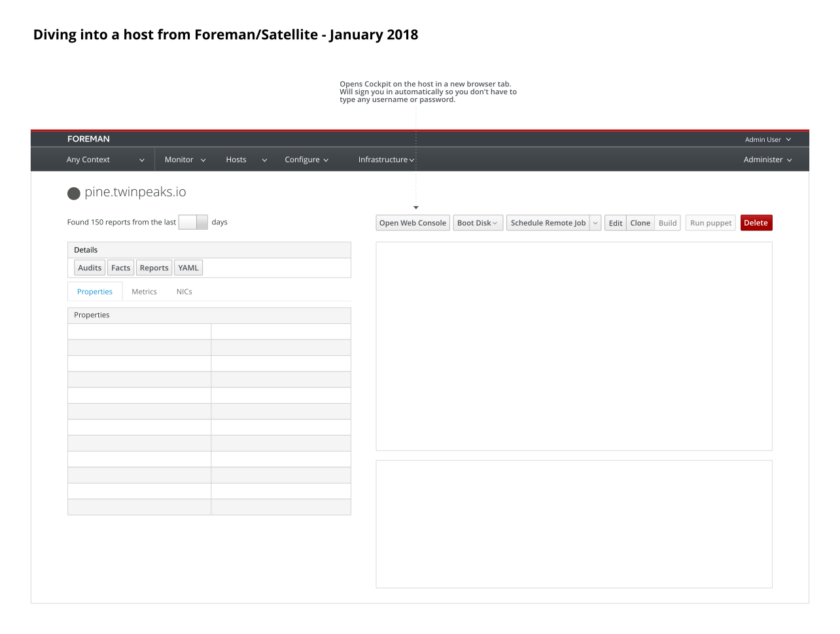Image resolution: width=840 pixels, height=634 pixels.
Task: Click Open Web Console button
Action: click(x=413, y=223)
